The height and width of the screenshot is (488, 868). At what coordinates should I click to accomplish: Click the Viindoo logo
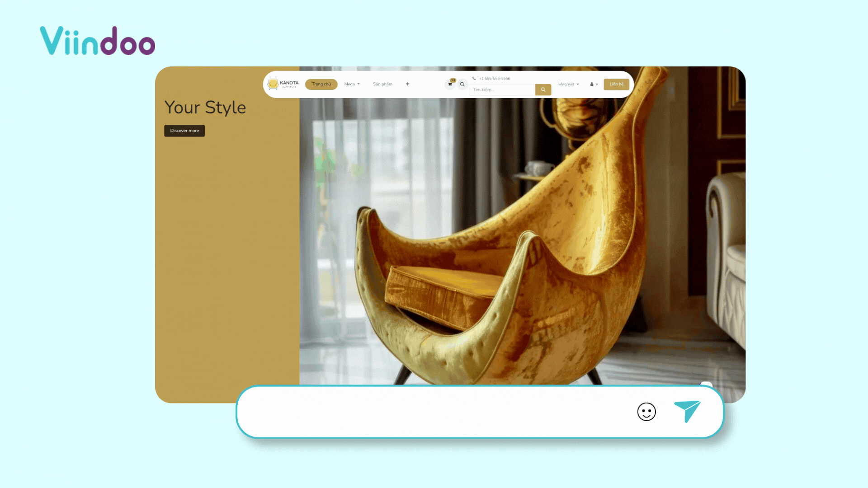pos(97,41)
